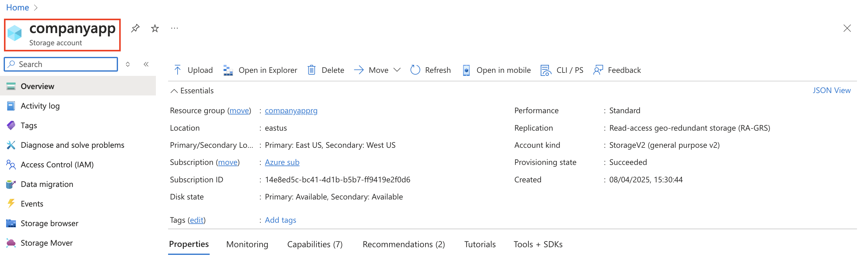Click Read-access geo-redundant storage (RA-GRS) value
Image resolution: width=868 pixels, height=257 pixels.
click(690, 128)
